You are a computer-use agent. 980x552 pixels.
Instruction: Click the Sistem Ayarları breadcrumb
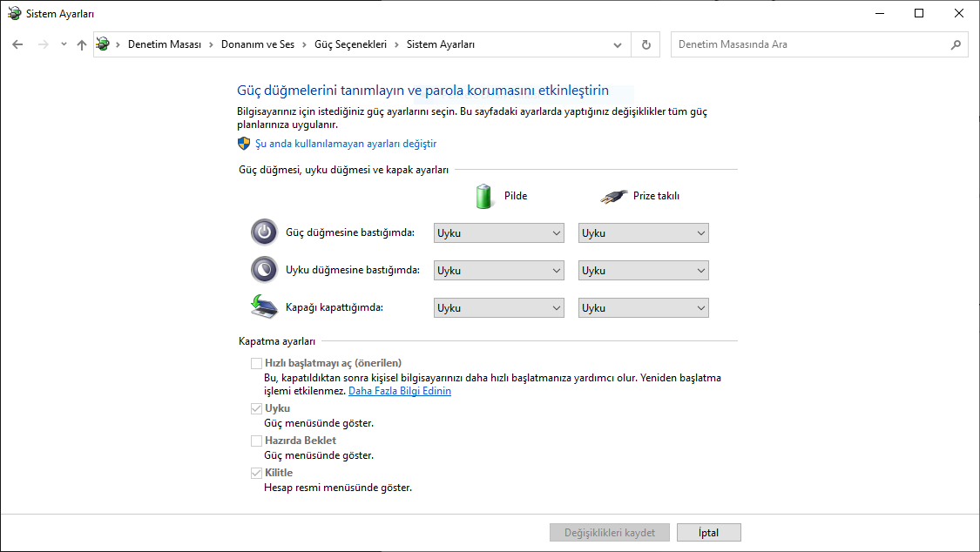pyautogui.click(x=441, y=44)
